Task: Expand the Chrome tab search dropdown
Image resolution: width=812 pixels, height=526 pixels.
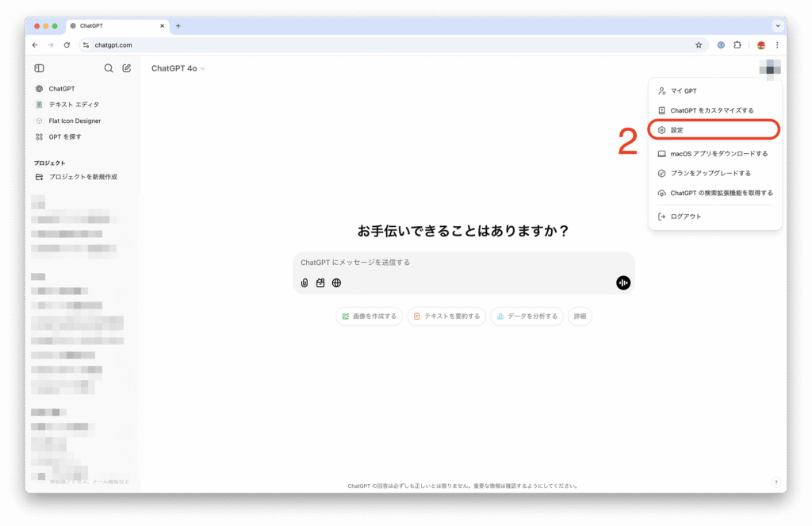Action: tap(777, 26)
